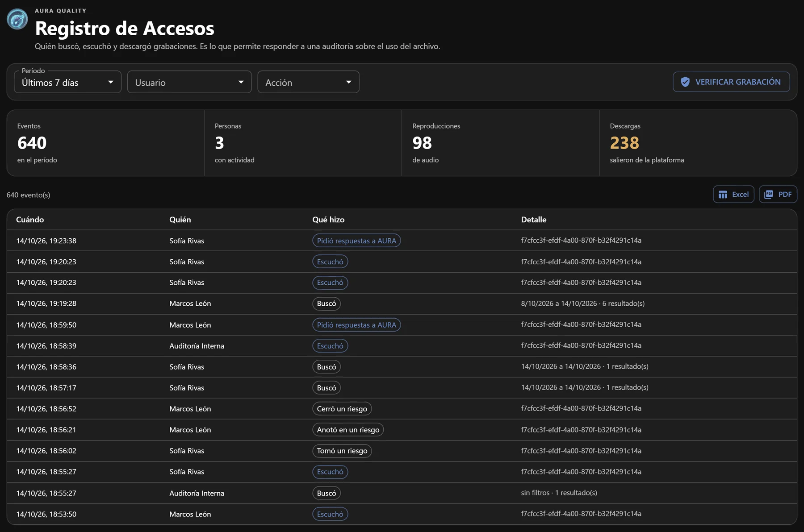Click Auditoría Interna in the 18:55:27 row
The image size is (804, 532).
[x=197, y=493]
